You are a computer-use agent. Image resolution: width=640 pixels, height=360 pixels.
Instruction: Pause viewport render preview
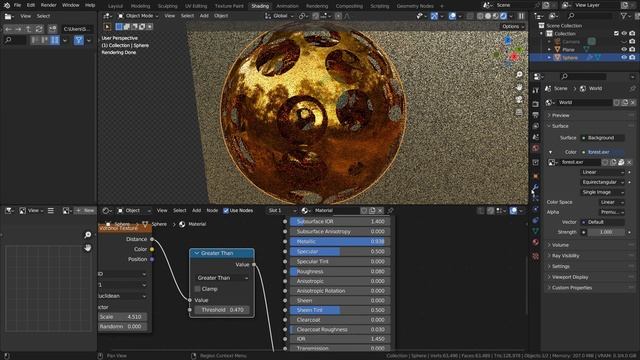521,16
